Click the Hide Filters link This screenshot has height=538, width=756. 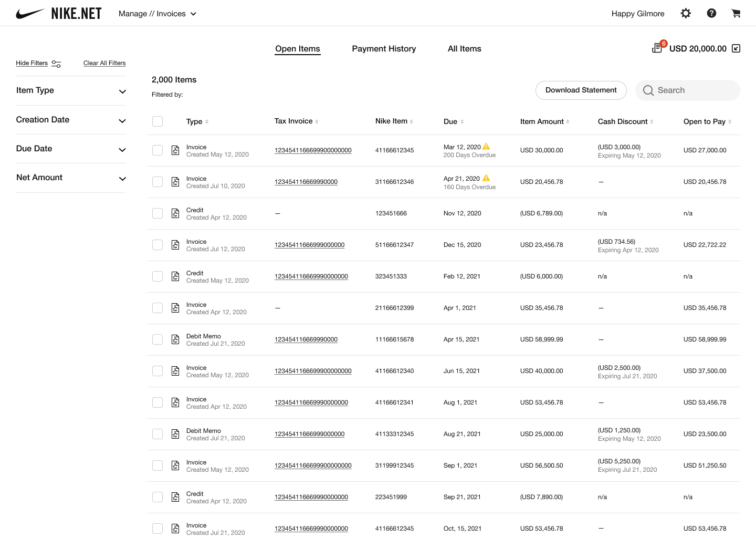(31, 63)
